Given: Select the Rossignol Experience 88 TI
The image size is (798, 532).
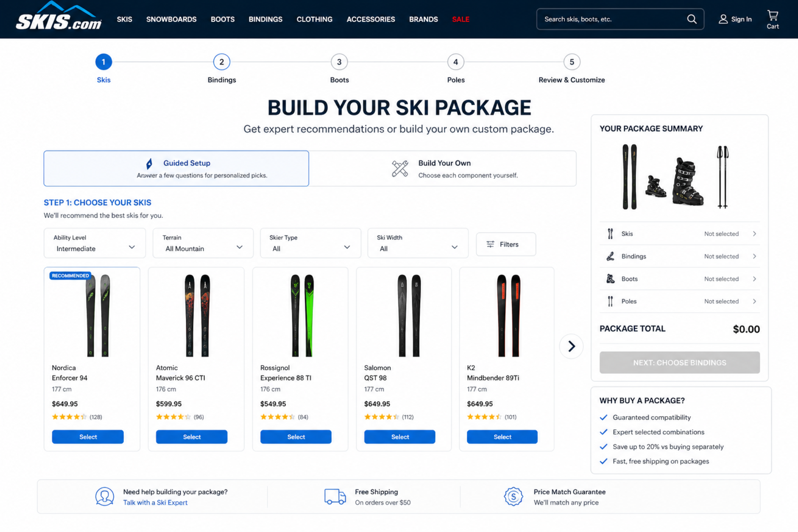Looking at the screenshot, I should click(295, 437).
